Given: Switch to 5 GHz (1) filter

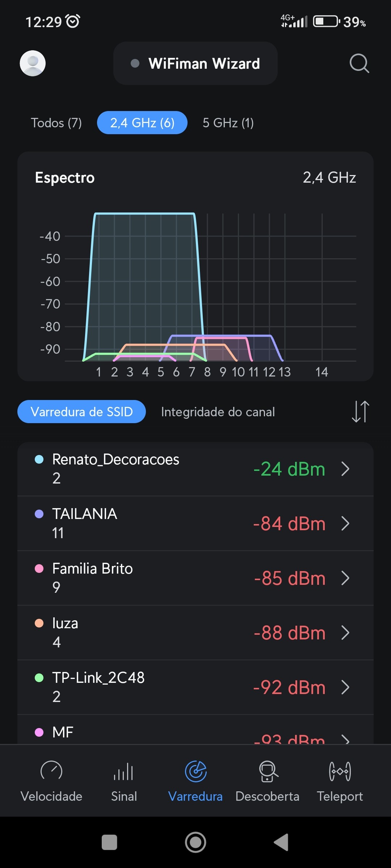Looking at the screenshot, I should [228, 123].
